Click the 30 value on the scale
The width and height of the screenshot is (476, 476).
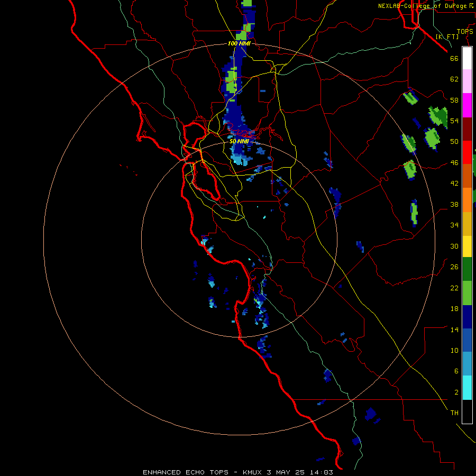454,246
